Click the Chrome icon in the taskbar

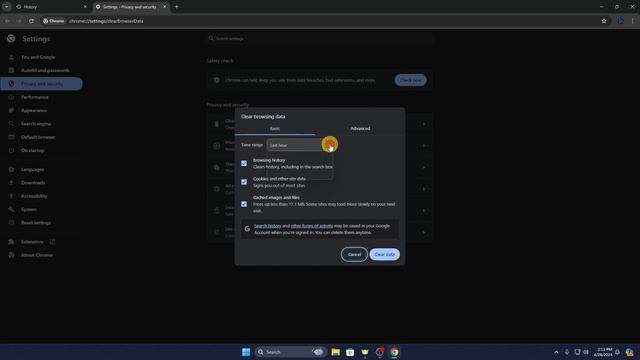[x=394, y=352]
